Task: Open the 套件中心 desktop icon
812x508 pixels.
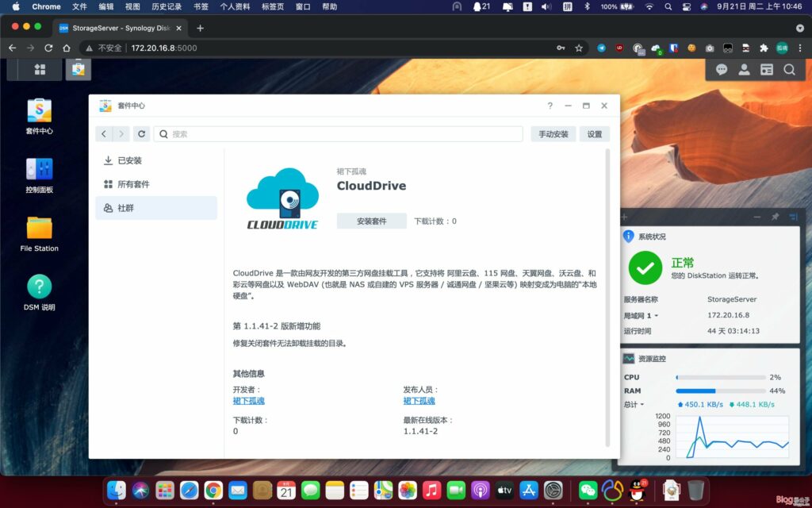Action: 40,117
